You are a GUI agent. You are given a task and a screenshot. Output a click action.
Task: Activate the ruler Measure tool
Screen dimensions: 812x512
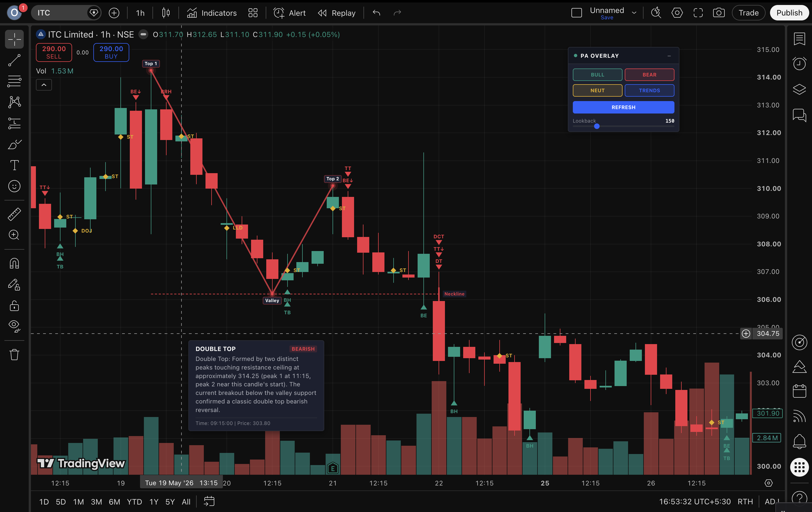click(x=14, y=214)
